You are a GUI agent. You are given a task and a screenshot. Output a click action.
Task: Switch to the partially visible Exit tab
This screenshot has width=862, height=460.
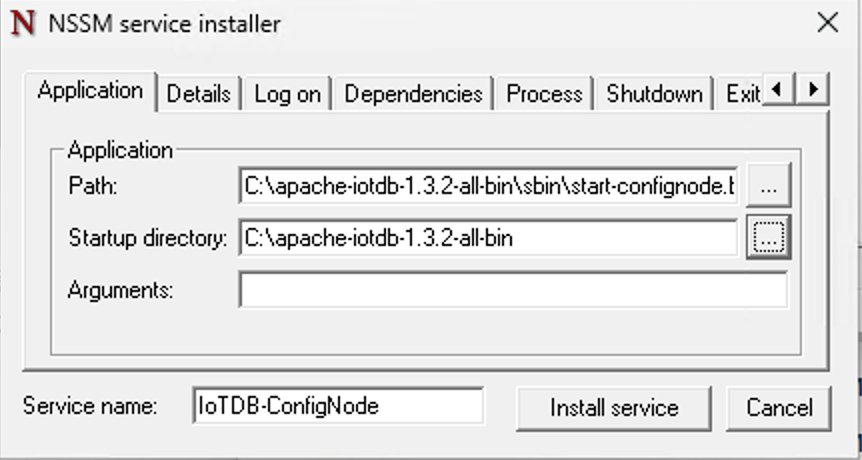(x=741, y=94)
